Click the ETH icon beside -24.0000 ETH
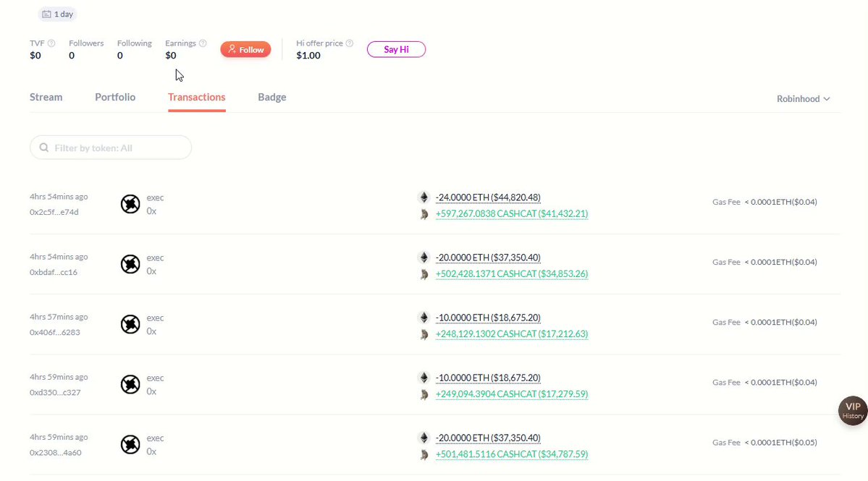 (424, 197)
